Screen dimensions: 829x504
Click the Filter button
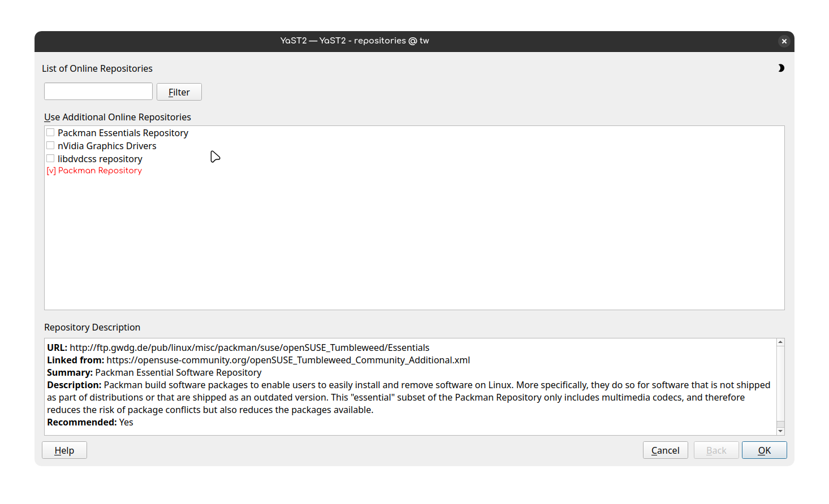pos(179,92)
